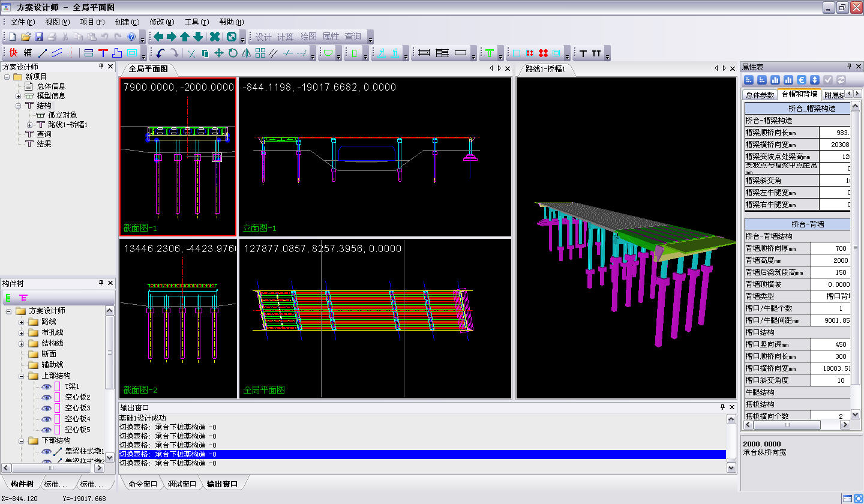Open the 创建(C) menu
This screenshot has height=504, width=864.
coord(127,22)
